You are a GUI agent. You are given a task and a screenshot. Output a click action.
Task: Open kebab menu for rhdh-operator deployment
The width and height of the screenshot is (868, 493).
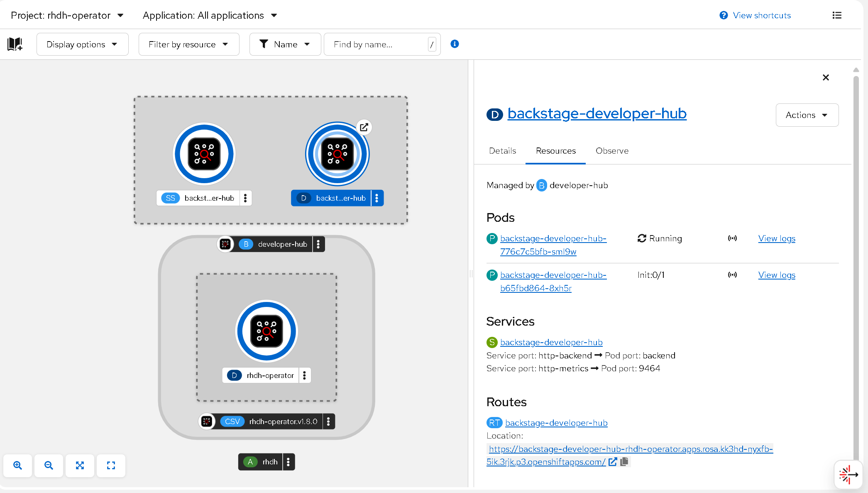click(x=304, y=375)
